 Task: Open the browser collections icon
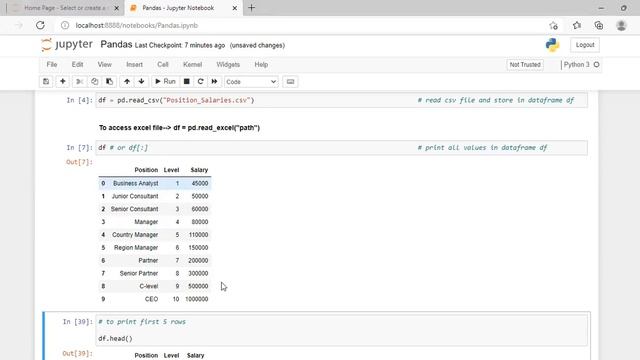pyautogui.click(x=599, y=25)
